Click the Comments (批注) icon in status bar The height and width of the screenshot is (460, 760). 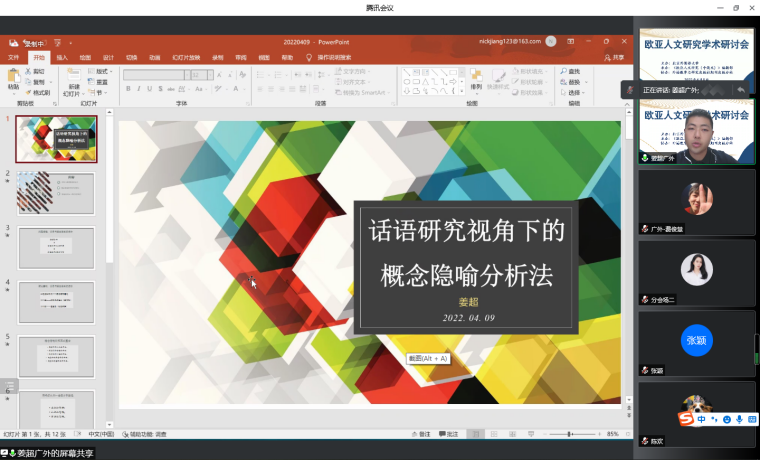pos(449,434)
